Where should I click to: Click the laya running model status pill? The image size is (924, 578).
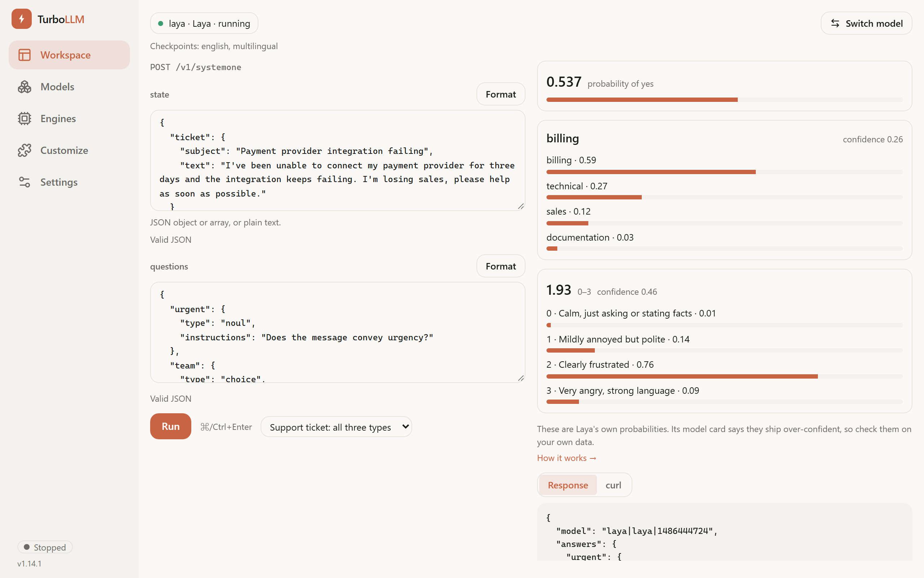[204, 23]
